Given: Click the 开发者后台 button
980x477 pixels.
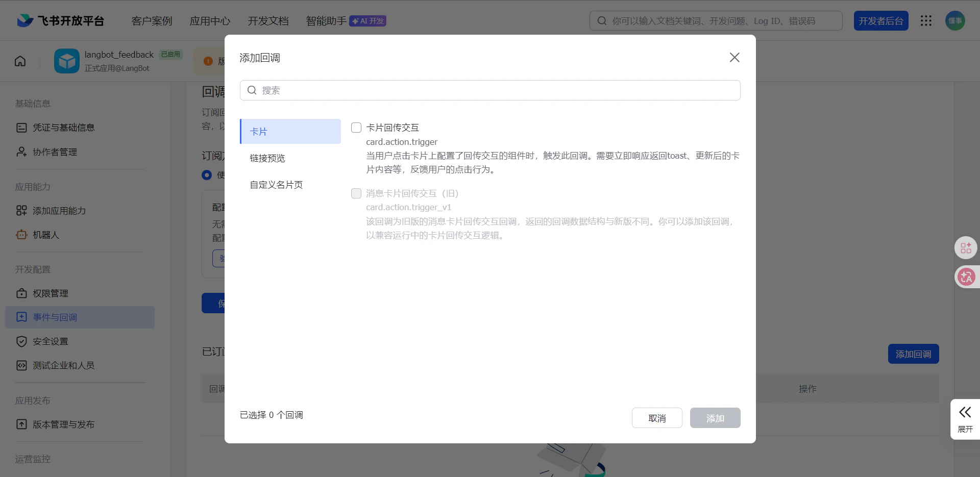Looking at the screenshot, I should (880, 20).
